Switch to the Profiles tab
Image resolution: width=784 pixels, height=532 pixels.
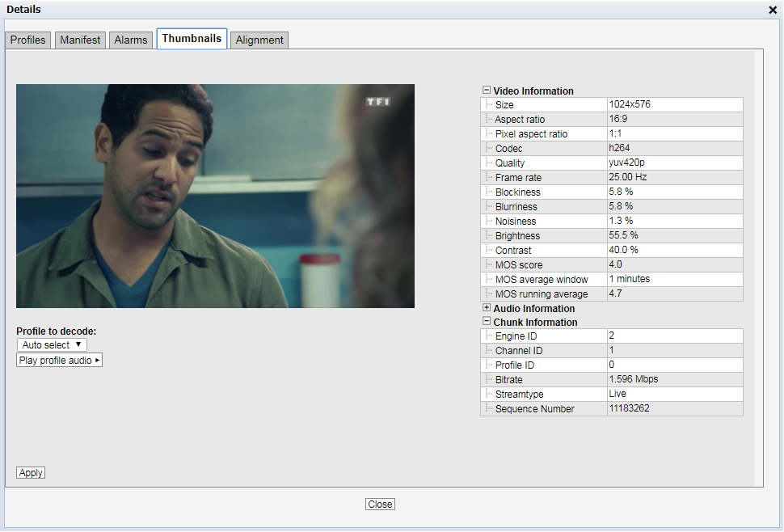click(x=28, y=40)
